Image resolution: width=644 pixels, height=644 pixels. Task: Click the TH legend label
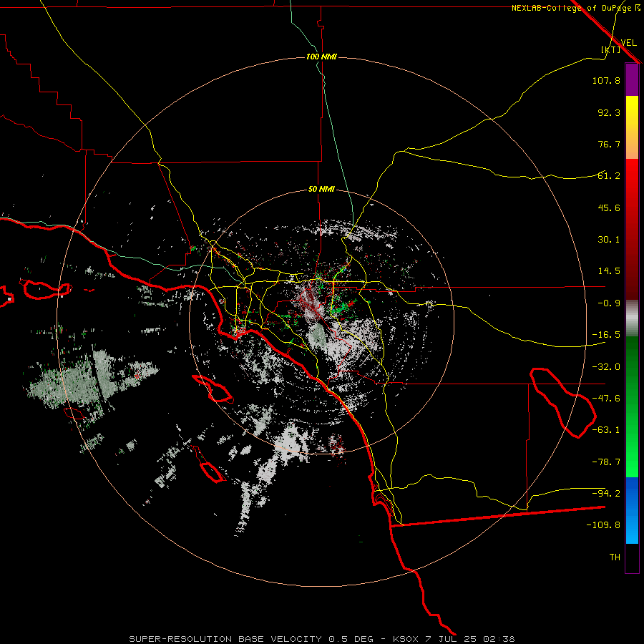pyautogui.click(x=615, y=557)
